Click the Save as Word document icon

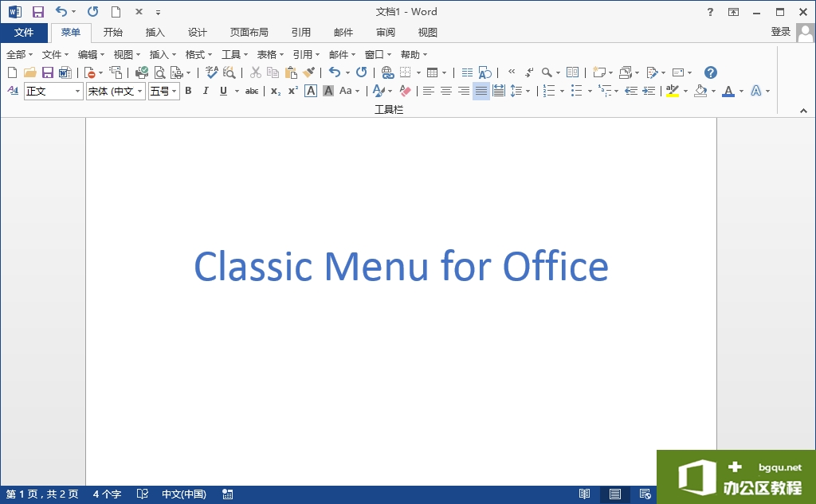(65, 72)
